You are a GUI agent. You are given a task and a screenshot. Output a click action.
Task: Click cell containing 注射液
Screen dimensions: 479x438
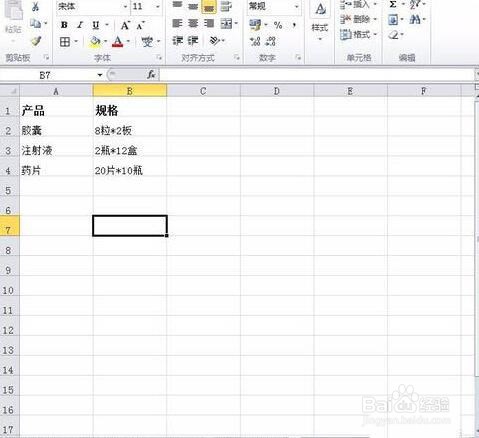(56, 146)
